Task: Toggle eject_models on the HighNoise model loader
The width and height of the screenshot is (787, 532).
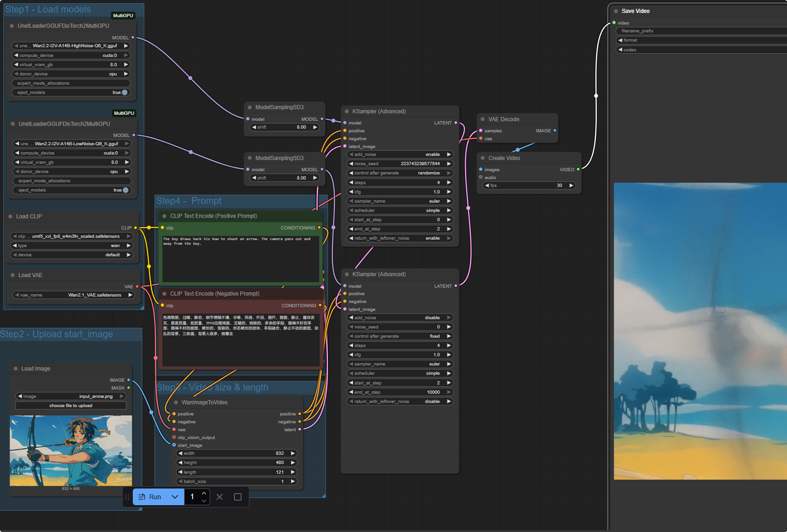Action: [x=124, y=93]
